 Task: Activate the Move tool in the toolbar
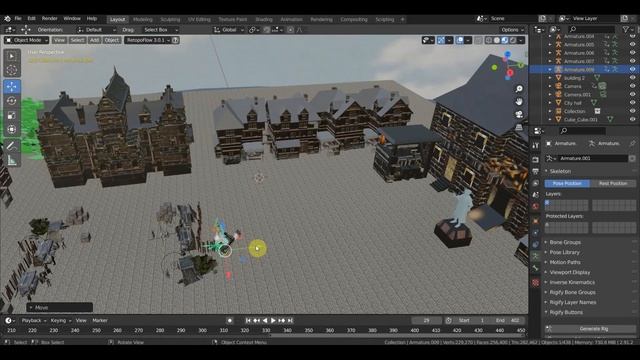pyautogui.click(x=12, y=87)
